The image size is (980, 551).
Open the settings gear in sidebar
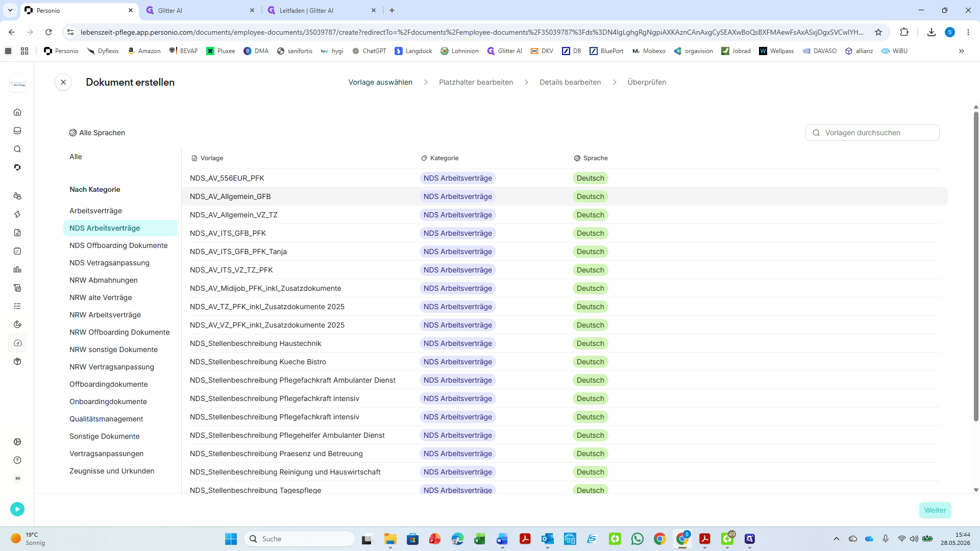point(17,442)
